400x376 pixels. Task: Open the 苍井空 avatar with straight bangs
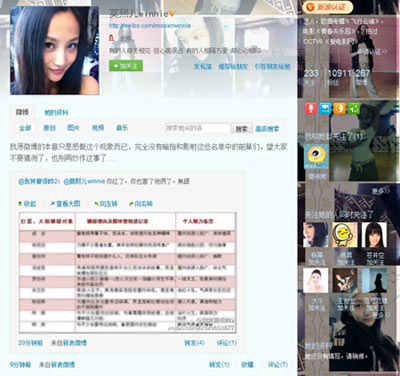click(374, 235)
